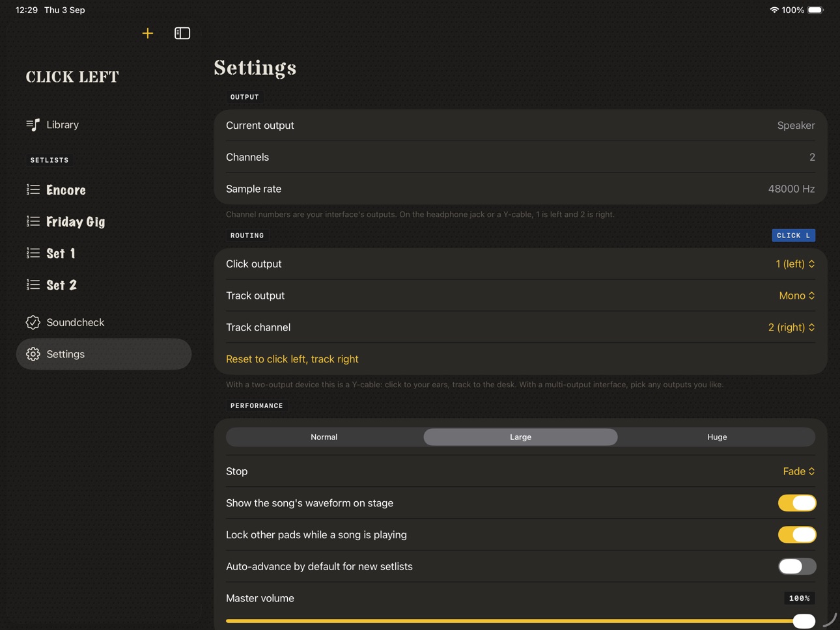Image resolution: width=840 pixels, height=630 pixels.
Task: Open the Library section
Action: (x=104, y=124)
